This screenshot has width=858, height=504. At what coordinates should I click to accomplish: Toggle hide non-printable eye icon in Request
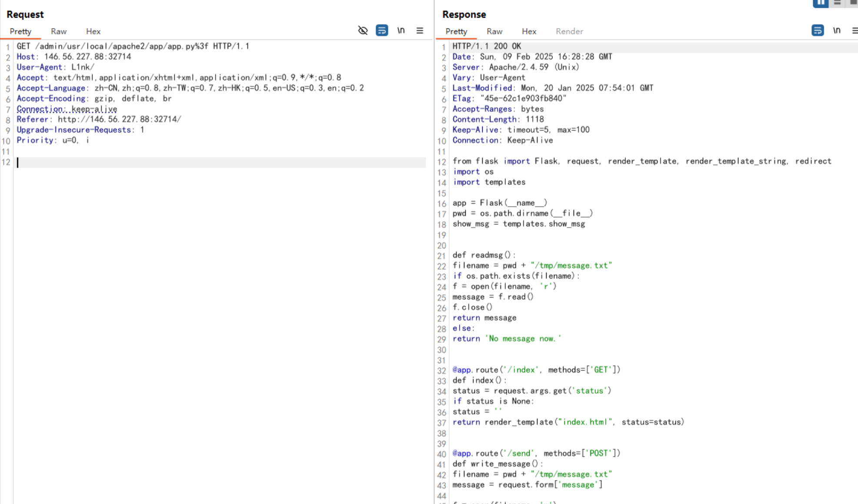pos(363,30)
